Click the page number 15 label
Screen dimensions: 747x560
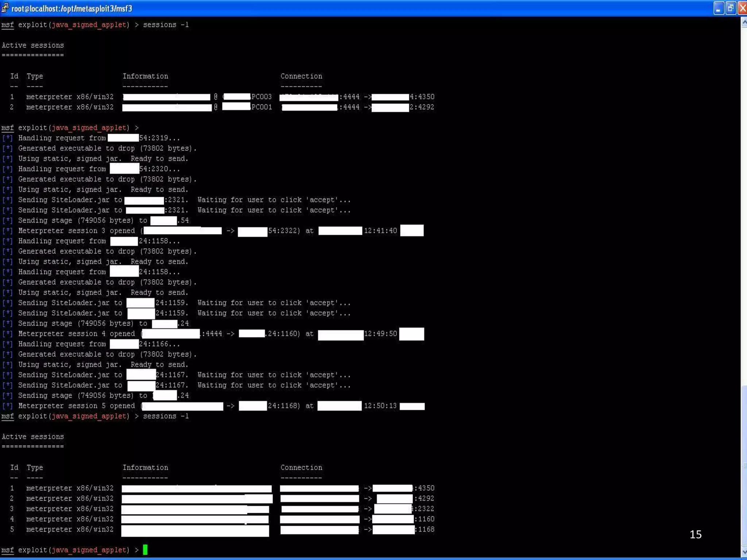pos(695,534)
